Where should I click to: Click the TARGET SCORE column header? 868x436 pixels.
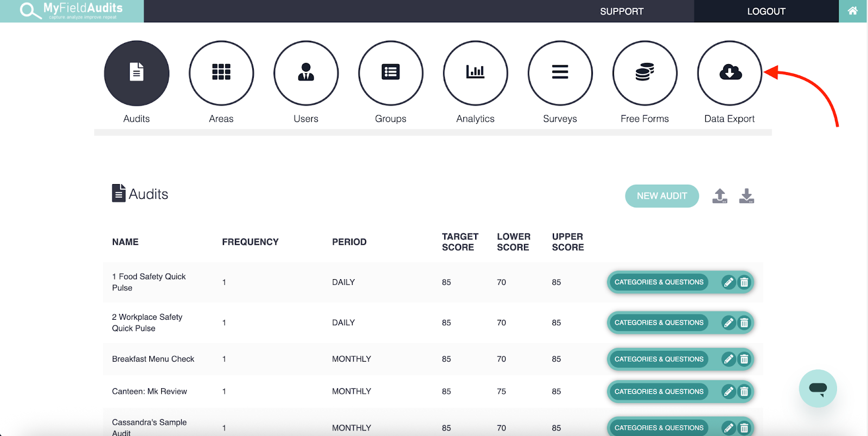pyautogui.click(x=460, y=242)
